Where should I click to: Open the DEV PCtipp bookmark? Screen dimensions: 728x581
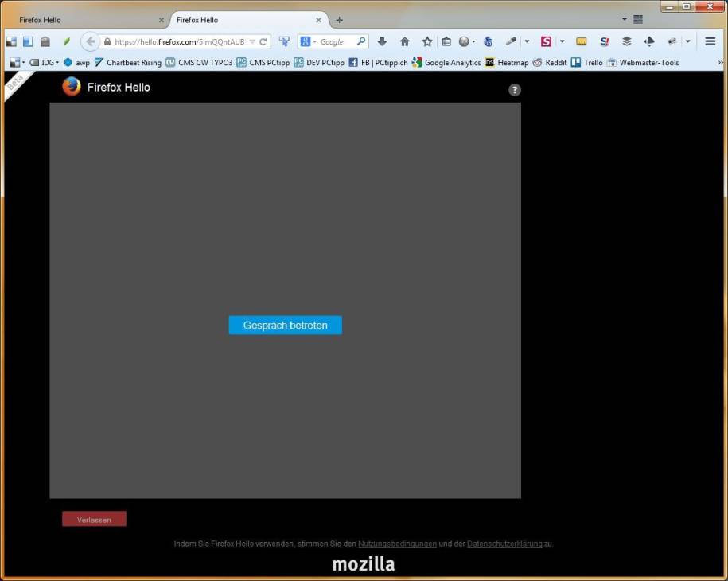(319, 63)
